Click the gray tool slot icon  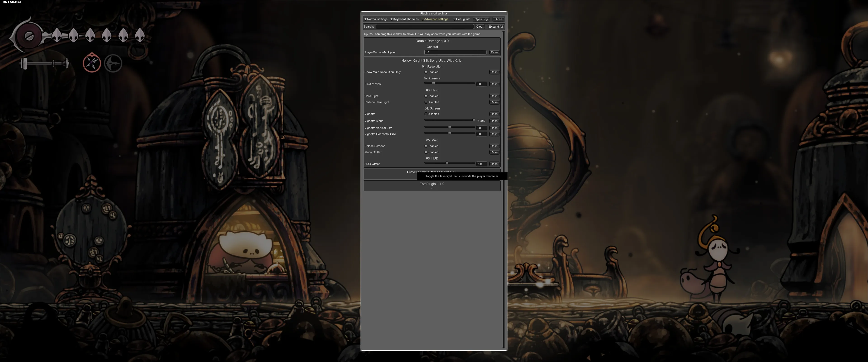(x=113, y=63)
